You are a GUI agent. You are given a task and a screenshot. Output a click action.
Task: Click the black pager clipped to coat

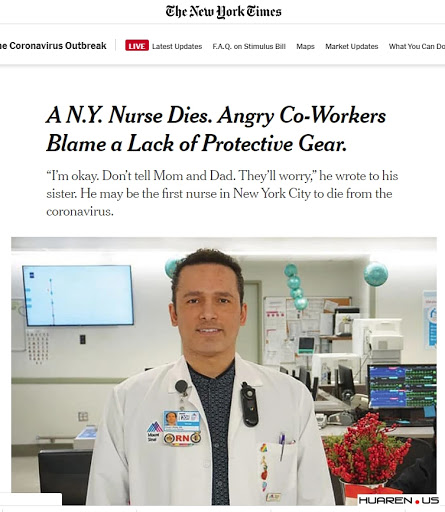249,404
